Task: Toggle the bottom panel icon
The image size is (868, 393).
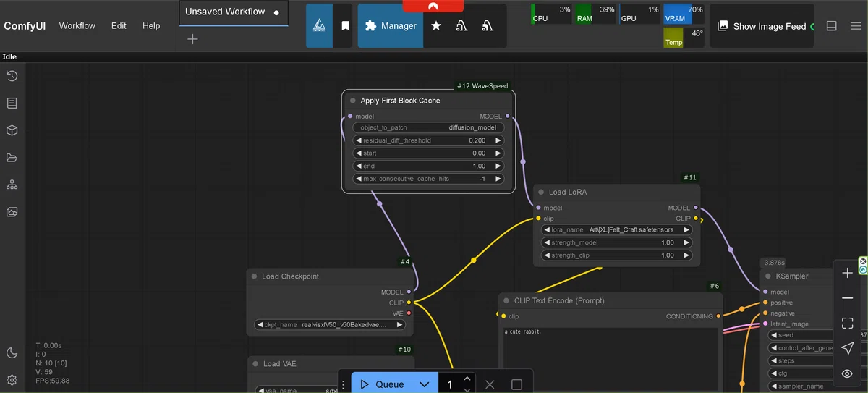Action: 832,26
